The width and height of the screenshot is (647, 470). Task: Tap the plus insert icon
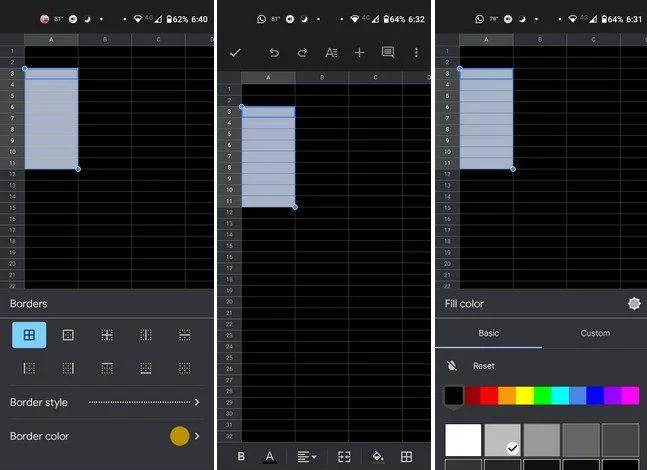click(x=359, y=53)
